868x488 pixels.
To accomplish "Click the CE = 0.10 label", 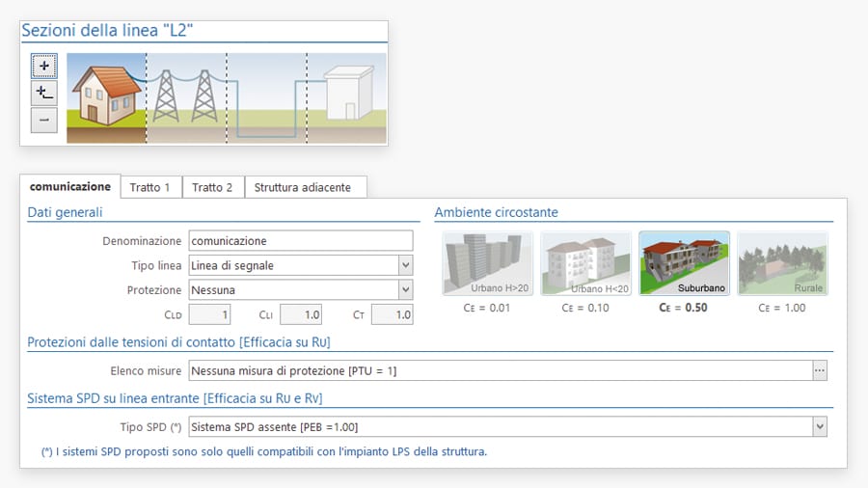I will click(585, 308).
